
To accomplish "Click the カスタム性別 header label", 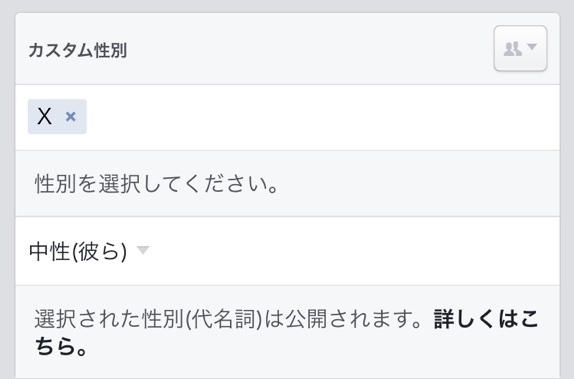I will click(x=78, y=50).
